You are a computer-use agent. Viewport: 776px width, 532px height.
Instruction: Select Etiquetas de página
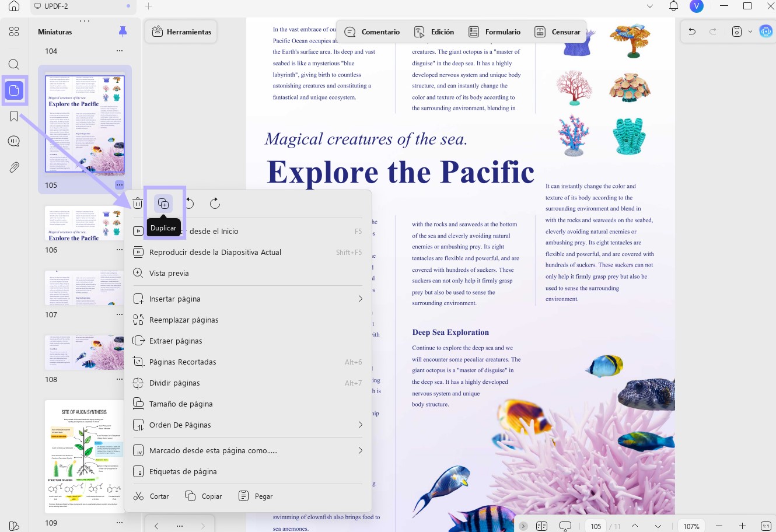pyautogui.click(x=248, y=471)
